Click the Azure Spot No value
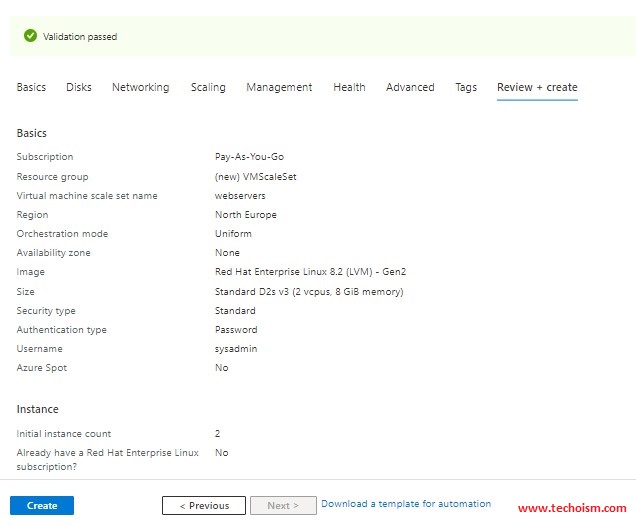This screenshot has width=636, height=526. pyautogui.click(x=221, y=367)
